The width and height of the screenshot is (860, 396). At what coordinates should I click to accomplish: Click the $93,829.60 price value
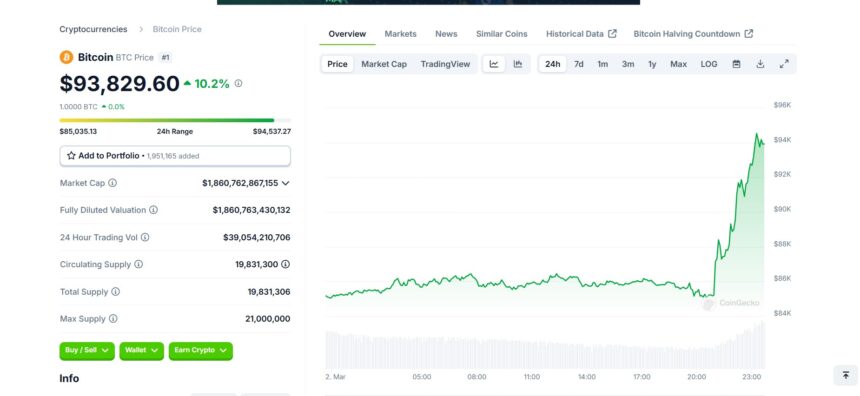(120, 83)
